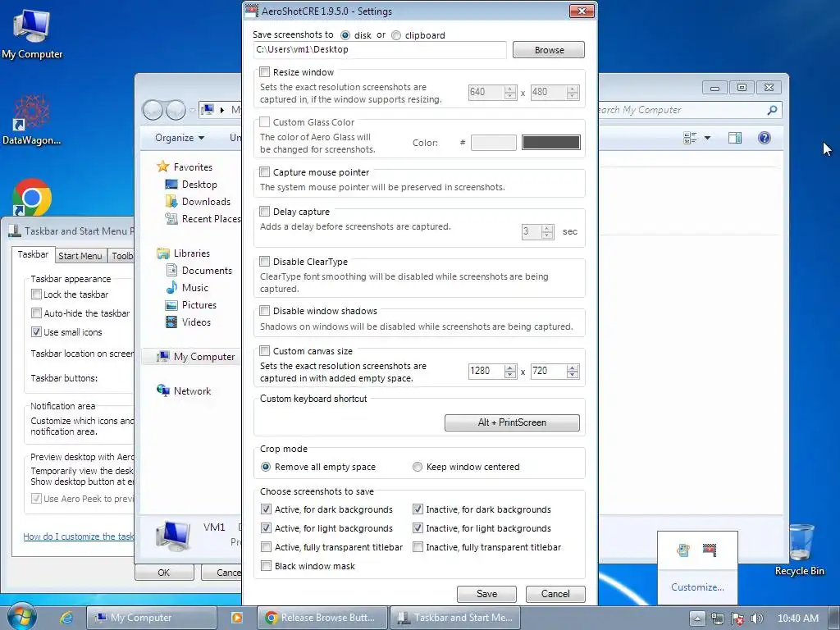840x630 pixels.
Task: Open view options dropdown arrow in Explorer
Action: point(707,138)
